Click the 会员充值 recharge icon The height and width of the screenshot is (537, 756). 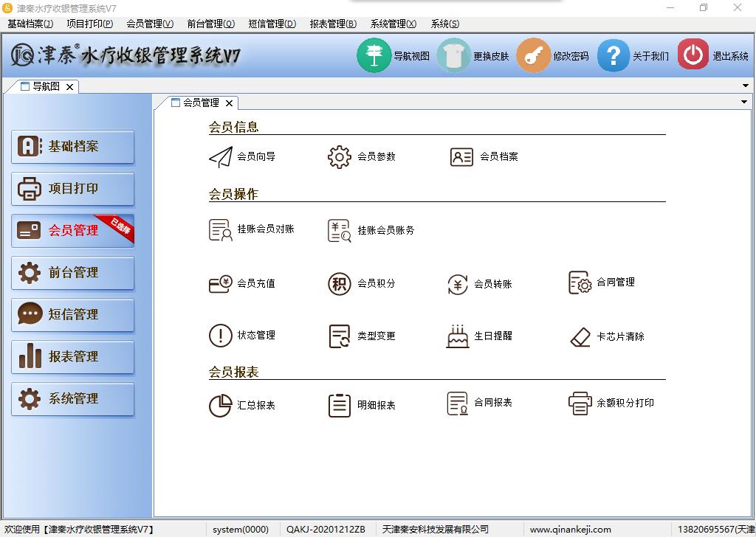tap(221, 284)
